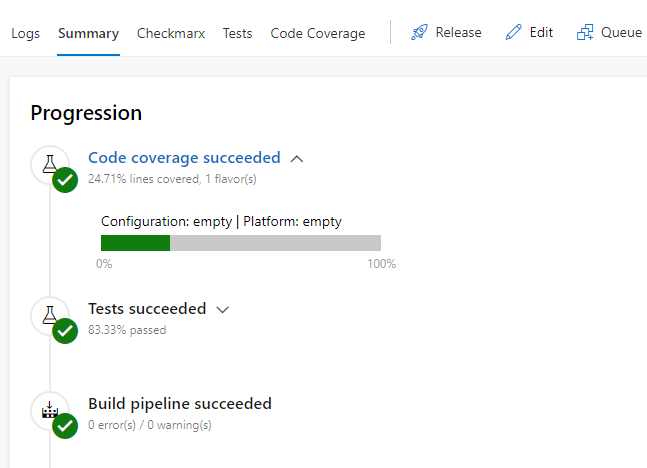Screen dimensions: 647x468
Task: Expand the Tests succeeded section
Action: (222, 310)
